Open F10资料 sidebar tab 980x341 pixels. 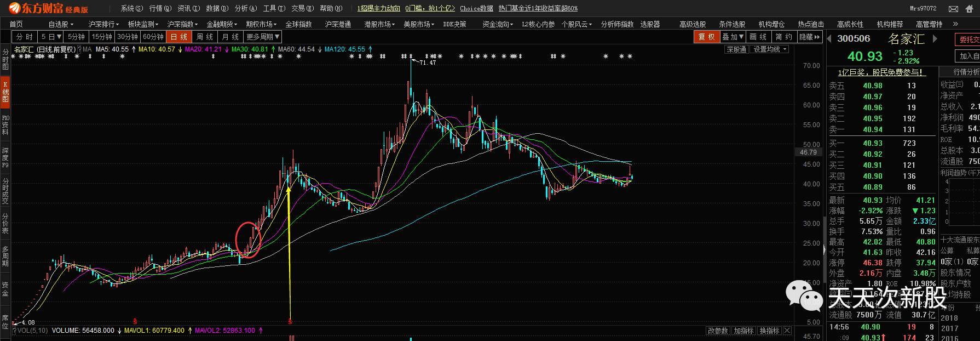tap(5, 125)
